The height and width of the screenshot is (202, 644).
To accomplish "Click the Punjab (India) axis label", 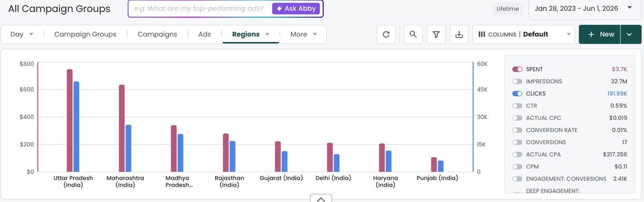I will [437, 178].
